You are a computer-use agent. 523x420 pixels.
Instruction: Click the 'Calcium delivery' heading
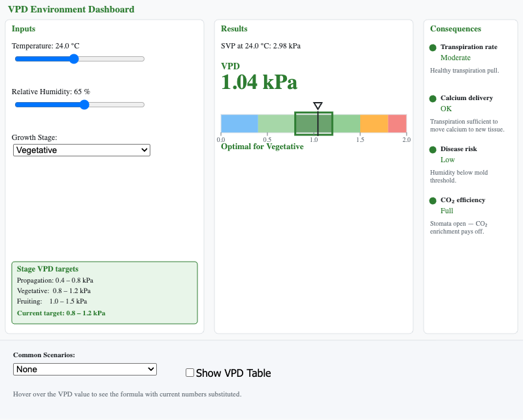[467, 98]
